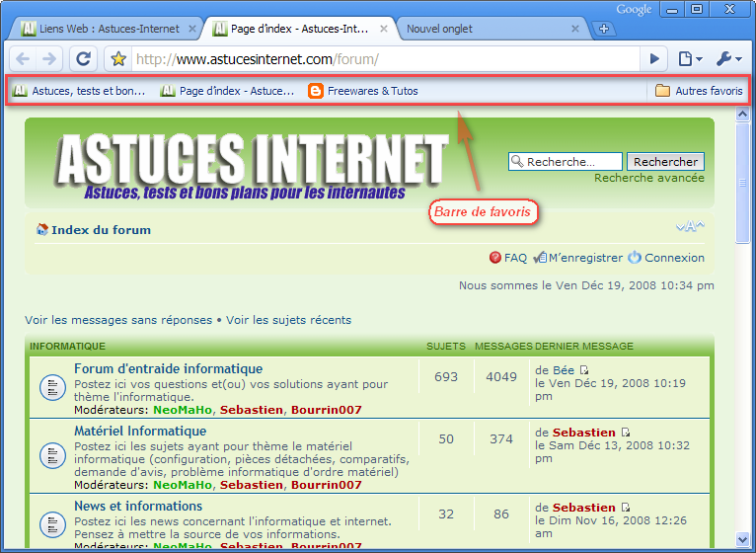Click the M'enregistrer checklist icon
The height and width of the screenshot is (553, 756).
pyautogui.click(x=540, y=258)
